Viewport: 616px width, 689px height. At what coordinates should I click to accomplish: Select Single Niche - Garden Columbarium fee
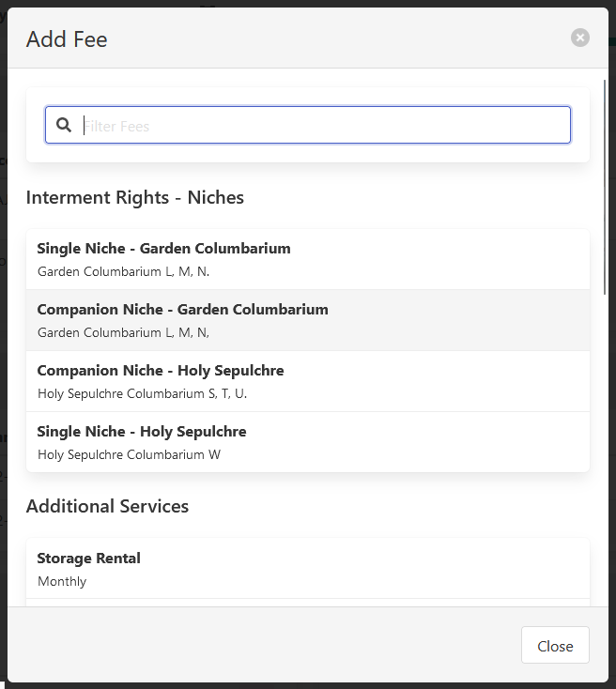click(x=163, y=249)
